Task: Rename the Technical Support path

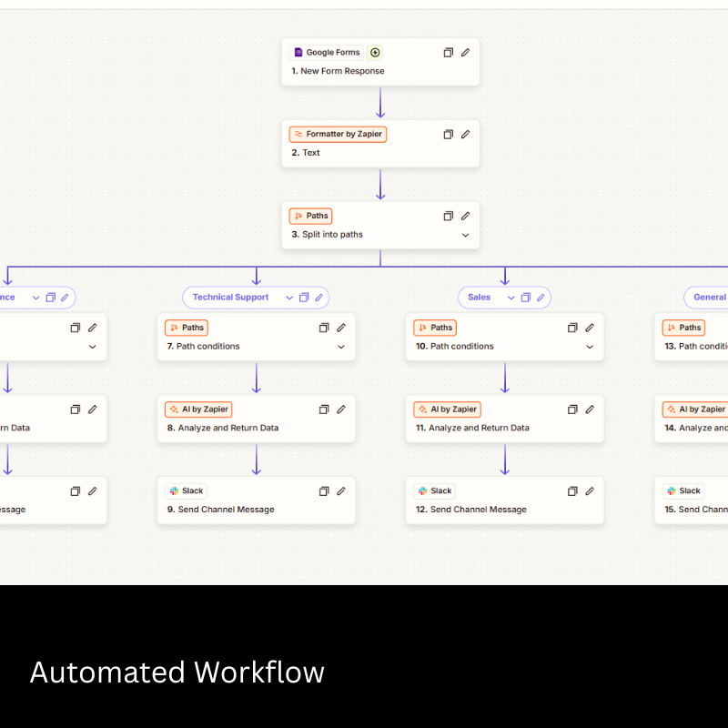Action: tap(319, 298)
